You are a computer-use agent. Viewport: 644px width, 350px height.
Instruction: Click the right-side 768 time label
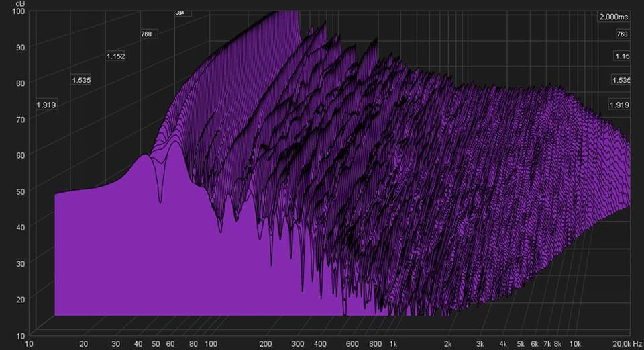click(622, 34)
